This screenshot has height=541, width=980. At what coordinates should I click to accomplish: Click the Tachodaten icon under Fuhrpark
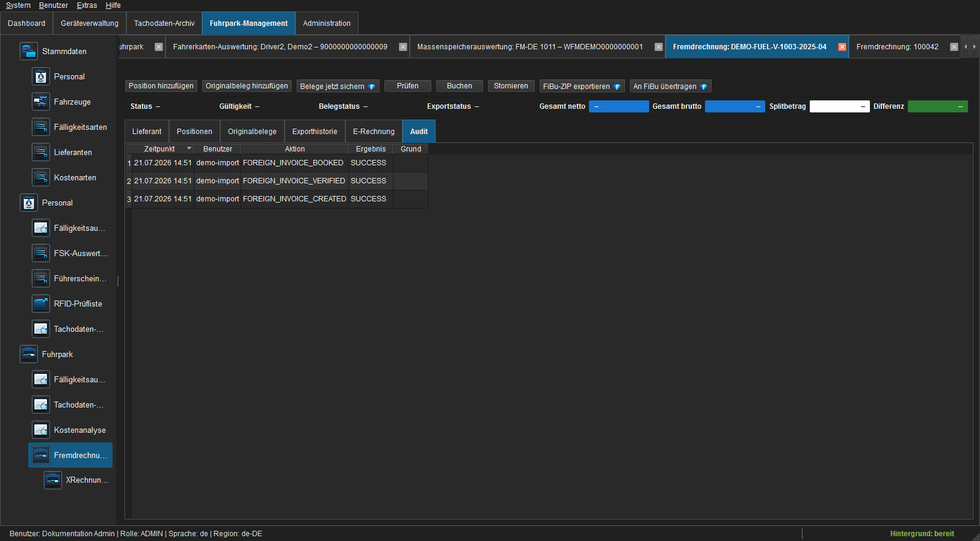[x=41, y=405]
